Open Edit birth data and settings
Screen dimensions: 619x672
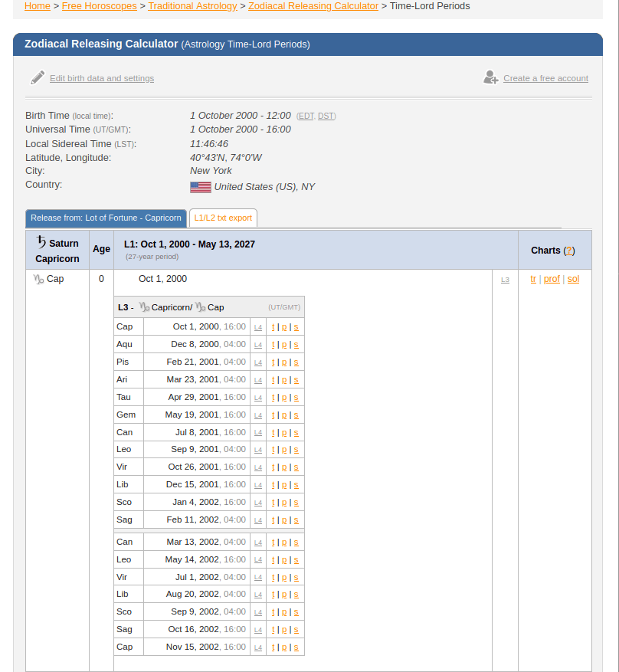pyautogui.click(x=102, y=78)
